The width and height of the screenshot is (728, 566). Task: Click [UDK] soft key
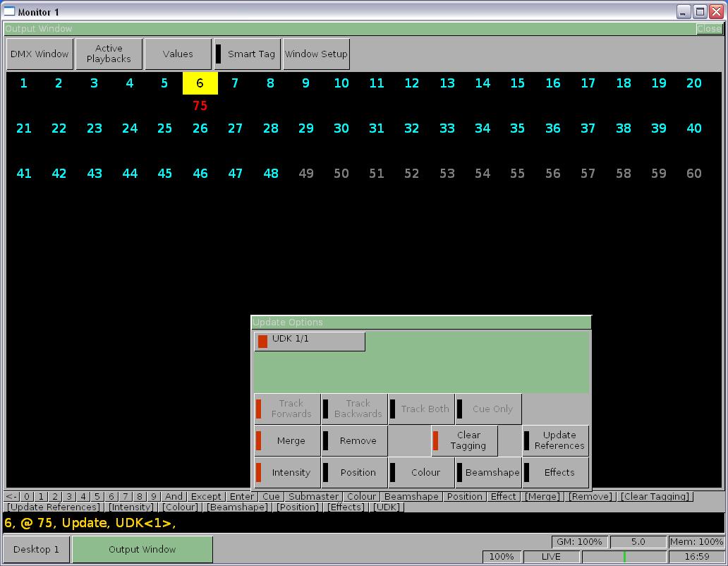click(387, 507)
